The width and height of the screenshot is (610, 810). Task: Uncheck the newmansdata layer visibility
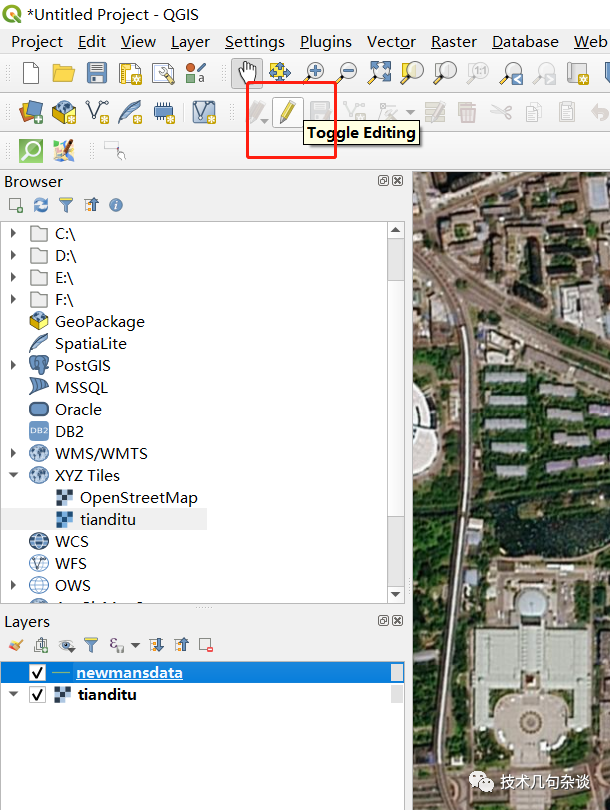click(x=38, y=673)
